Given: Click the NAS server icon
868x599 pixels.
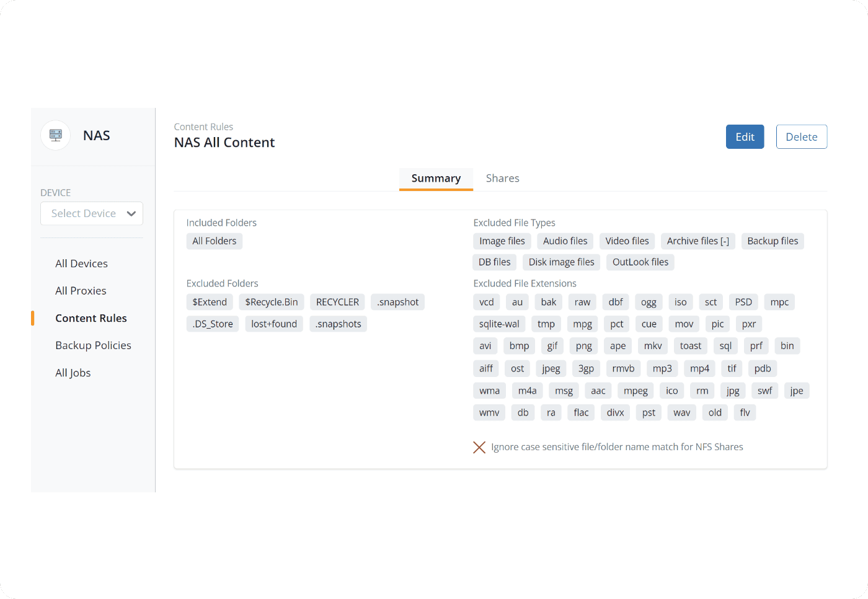Looking at the screenshot, I should click(x=56, y=135).
